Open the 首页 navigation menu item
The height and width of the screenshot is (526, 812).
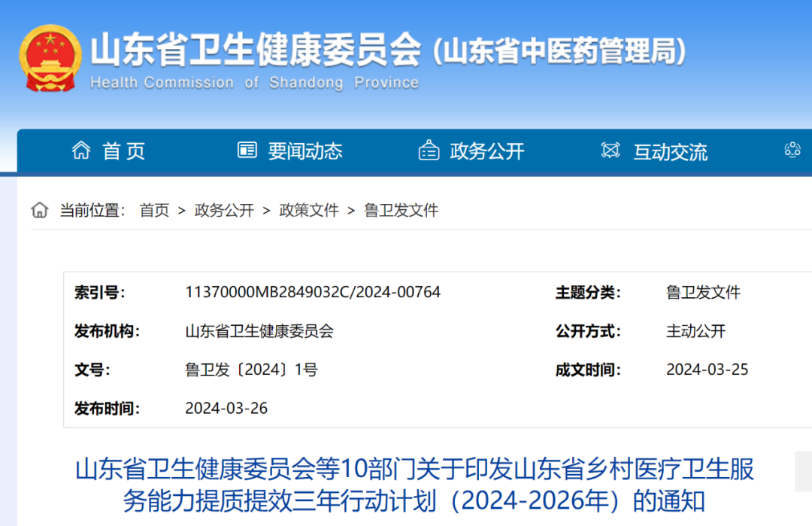pyautogui.click(x=124, y=151)
